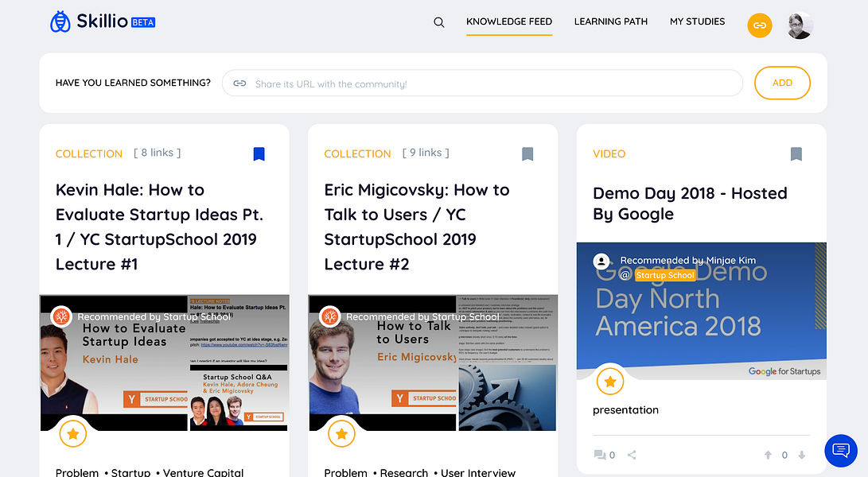This screenshot has width=868, height=477.
Task: Go to the Knowledge Feed tab
Action: 508,21
